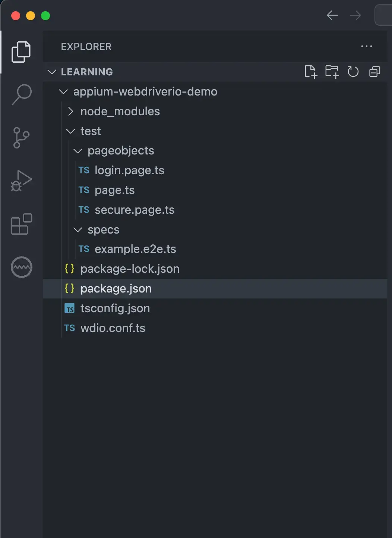Screen dimensions: 392x538
Task: Select the package-lock.json file
Action: click(x=130, y=269)
